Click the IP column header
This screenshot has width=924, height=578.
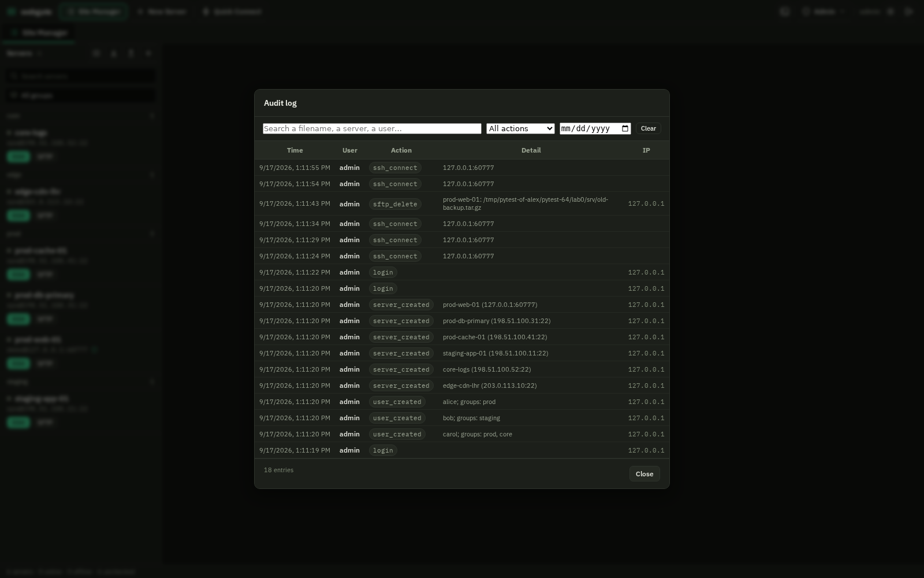tap(646, 150)
